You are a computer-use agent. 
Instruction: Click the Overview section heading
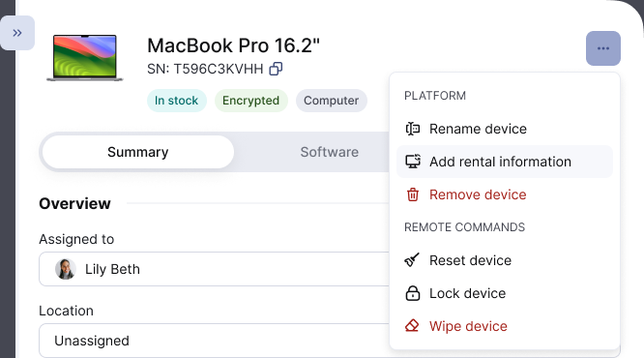coord(74,203)
